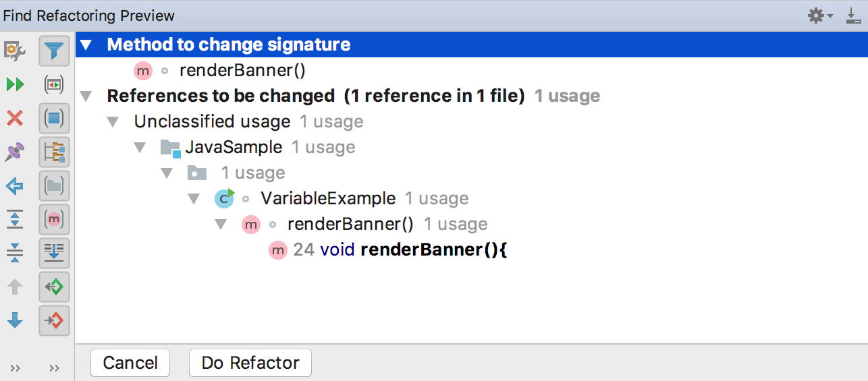Click the hide panel icon in the header

tap(853, 16)
